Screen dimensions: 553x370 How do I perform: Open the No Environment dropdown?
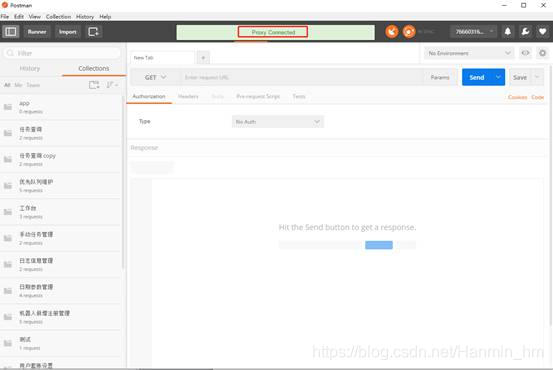469,53
